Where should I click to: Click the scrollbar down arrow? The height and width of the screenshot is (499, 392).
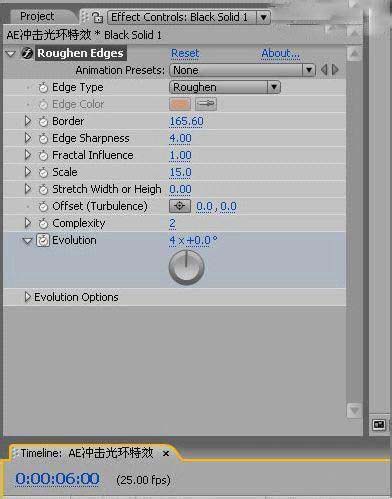(x=354, y=411)
